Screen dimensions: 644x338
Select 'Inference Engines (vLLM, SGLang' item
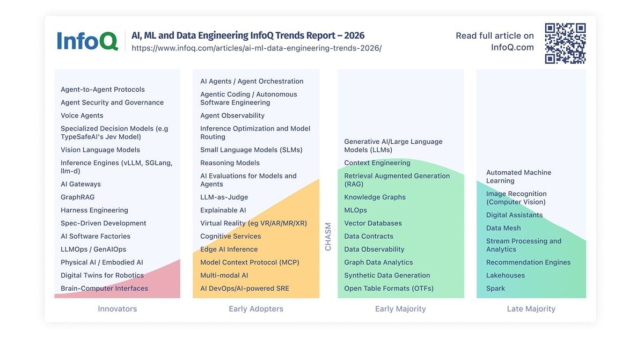coord(116,167)
